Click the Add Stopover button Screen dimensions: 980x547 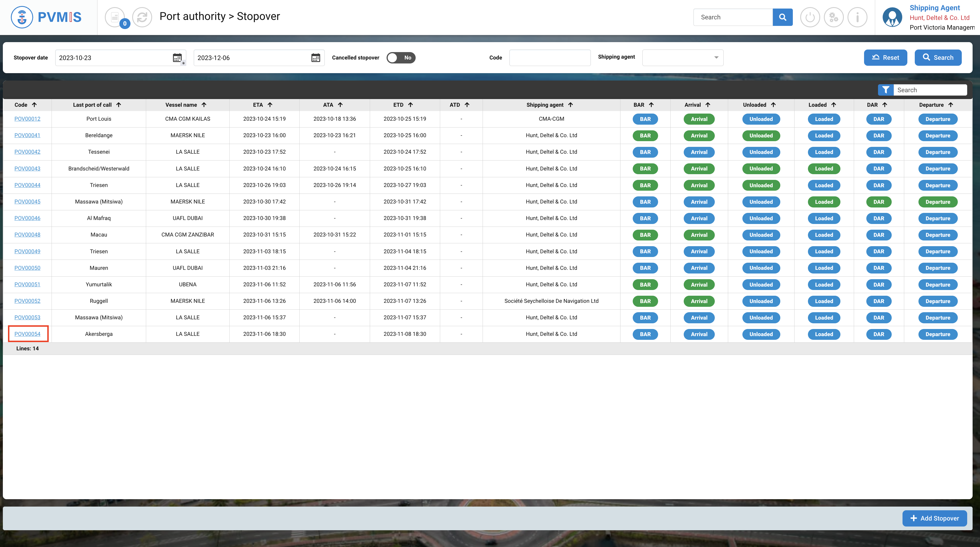coord(934,519)
